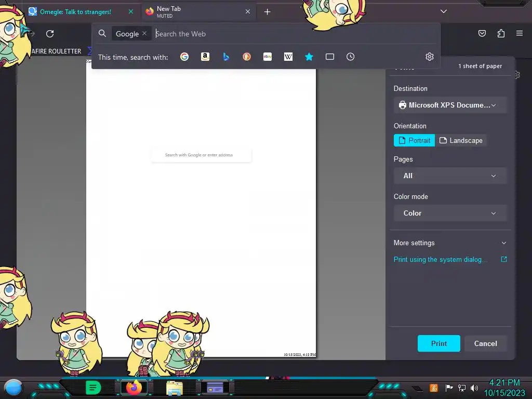Search this time with Google icon
Screen dimensions: 532x399
(184, 57)
